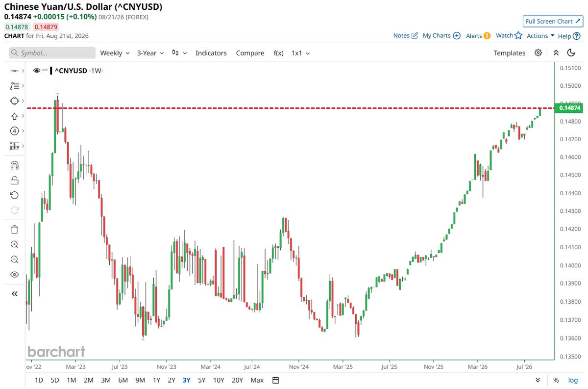
Task: Toggle percent scale button
Action: (x=556, y=380)
